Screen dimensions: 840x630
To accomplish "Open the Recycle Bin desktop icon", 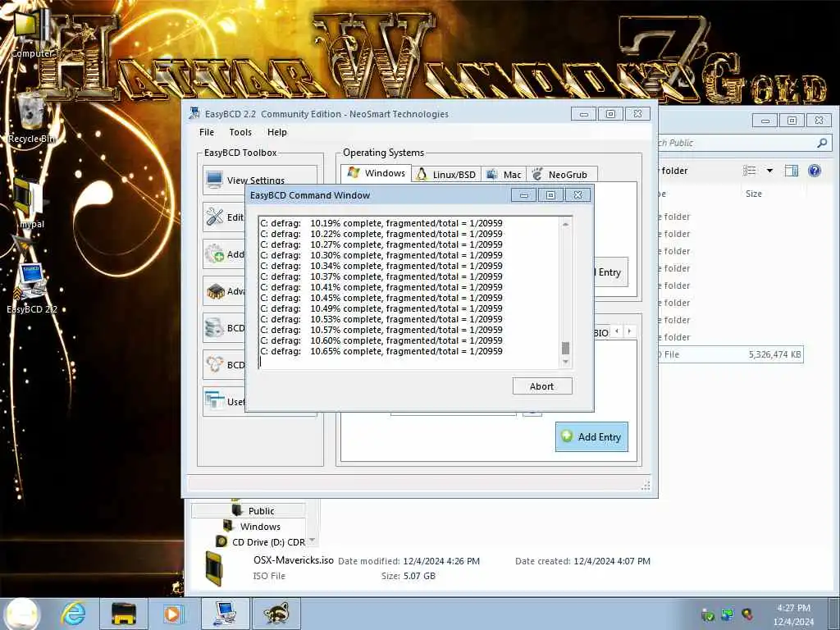I will [31, 118].
